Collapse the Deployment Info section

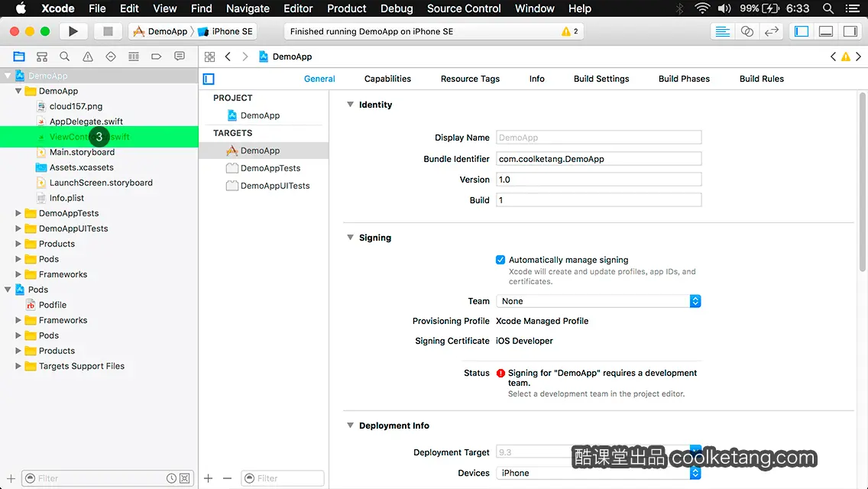(350, 426)
